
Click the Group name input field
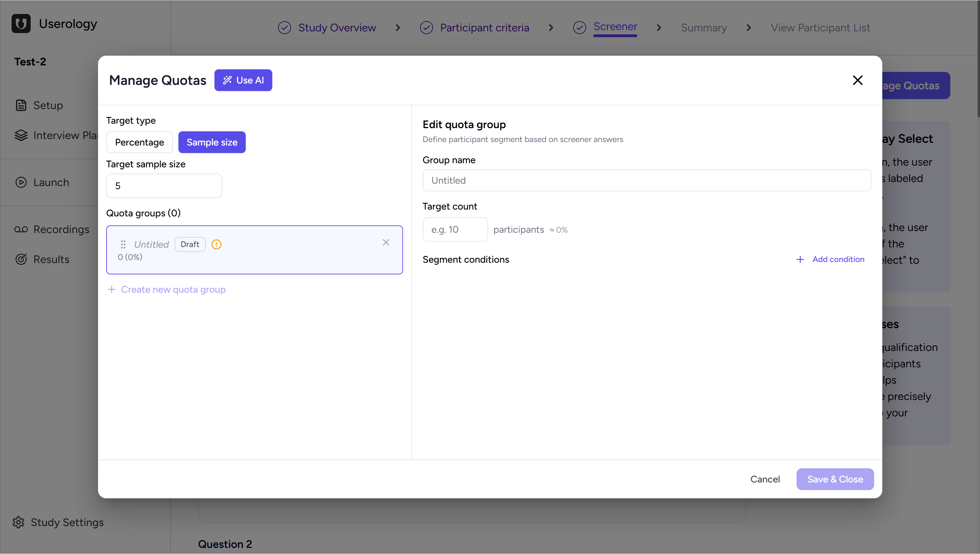pyautogui.click(x=647, y=181)
